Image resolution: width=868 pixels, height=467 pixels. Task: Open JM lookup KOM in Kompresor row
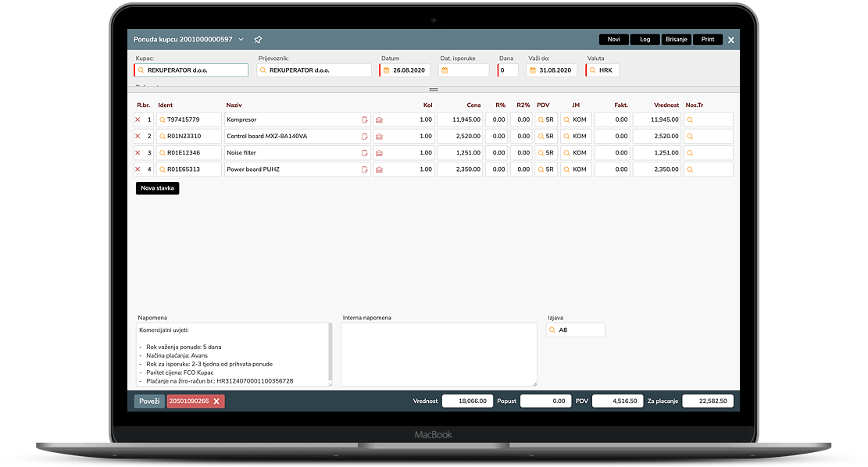[x=566, y=120]
